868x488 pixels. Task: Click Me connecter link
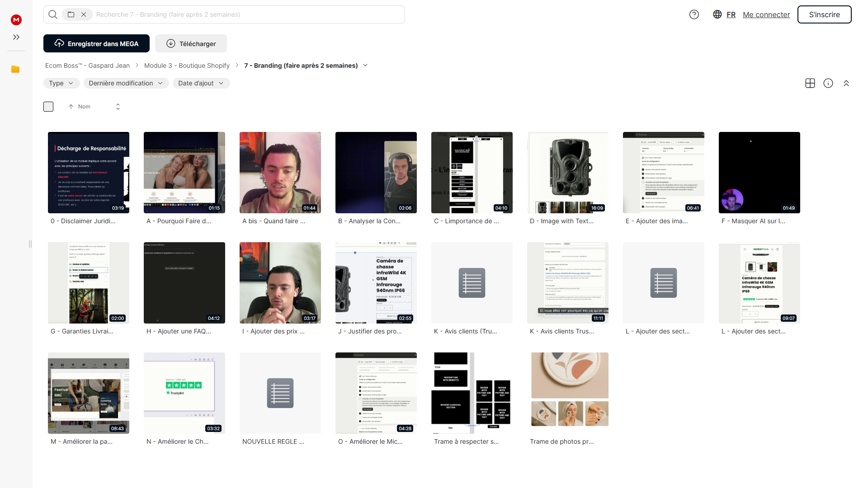click(x=766, y=14)
